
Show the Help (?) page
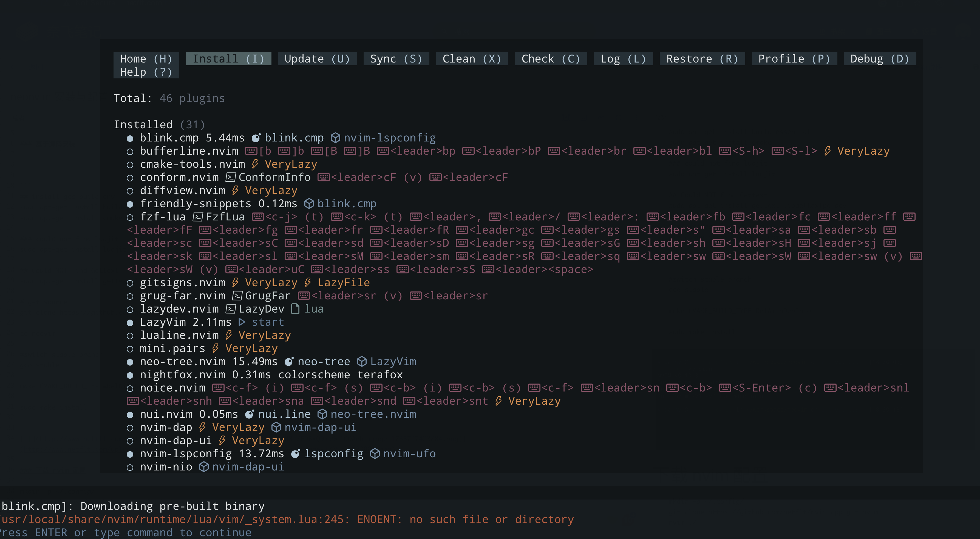[146, 72]
